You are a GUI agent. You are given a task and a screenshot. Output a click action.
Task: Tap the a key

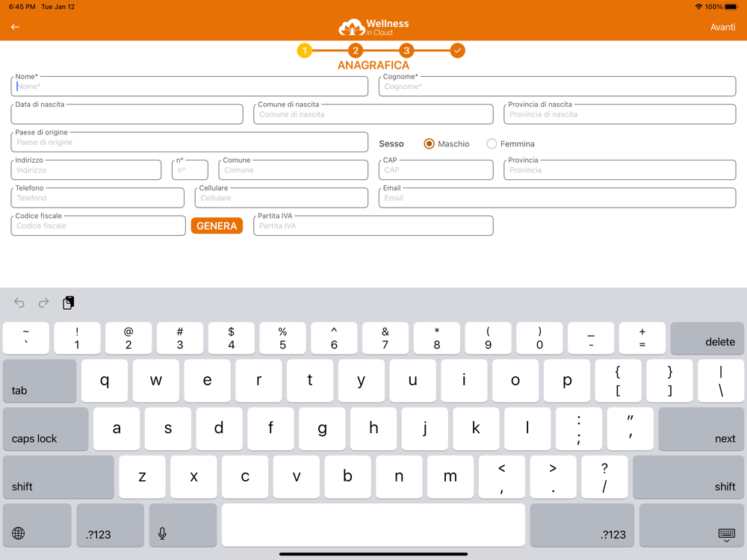[x=117, y=429]
